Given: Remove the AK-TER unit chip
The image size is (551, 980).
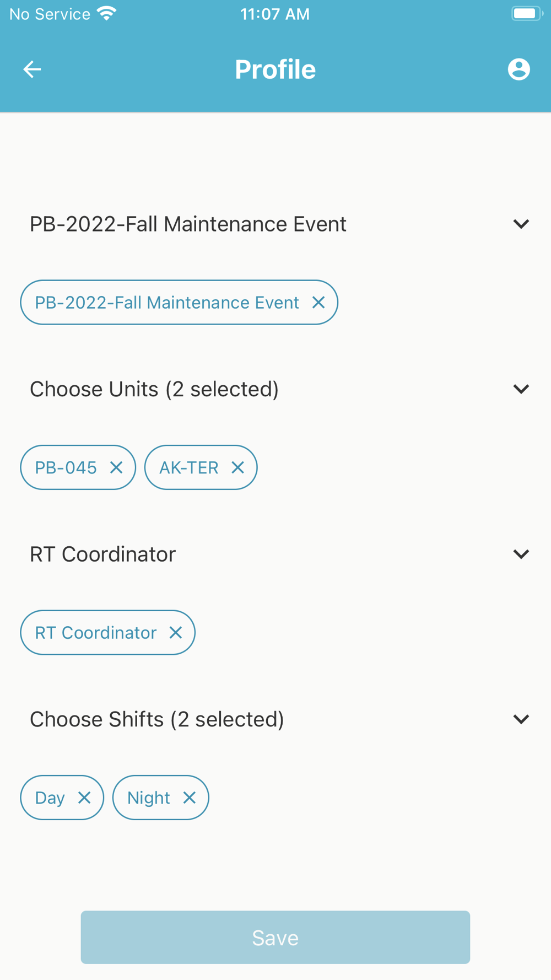Looking at the screenshot, I should pos(237,467).
